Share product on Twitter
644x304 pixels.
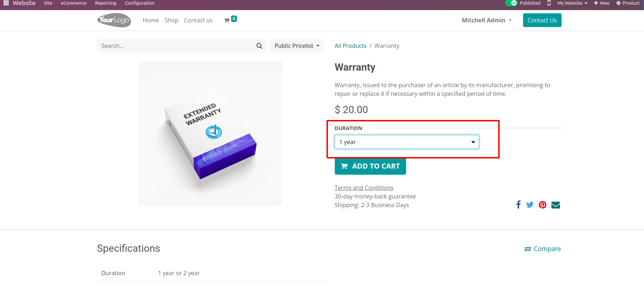(530, 205)
